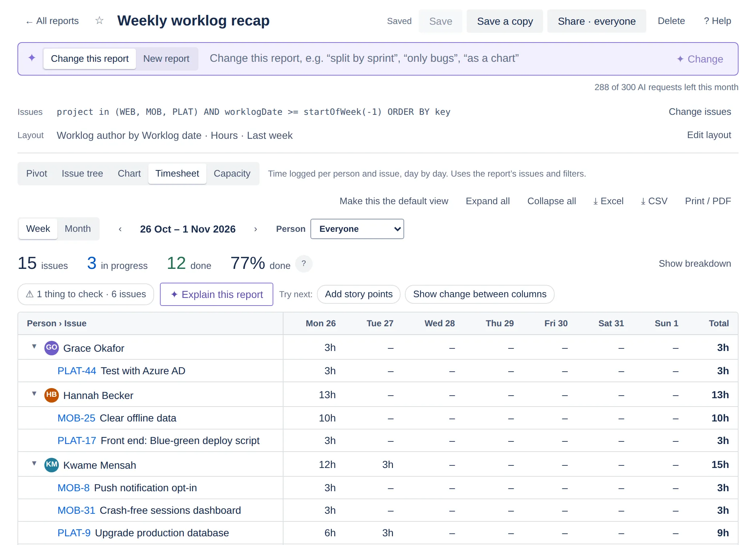This screenshot has width=756, height=545.
Task: Select the Timesheet tab
Action: (177, 173)
